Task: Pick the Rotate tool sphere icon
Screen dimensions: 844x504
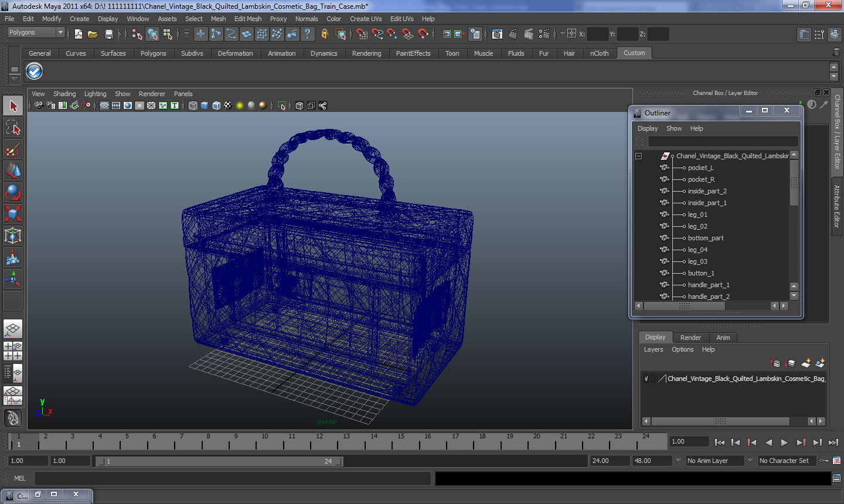Action: click(13, 192)
